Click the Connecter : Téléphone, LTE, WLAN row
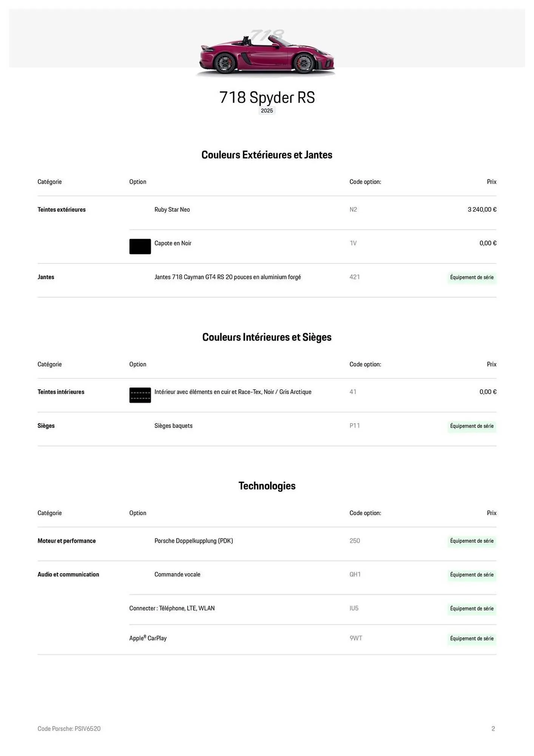 pos(172,608)
